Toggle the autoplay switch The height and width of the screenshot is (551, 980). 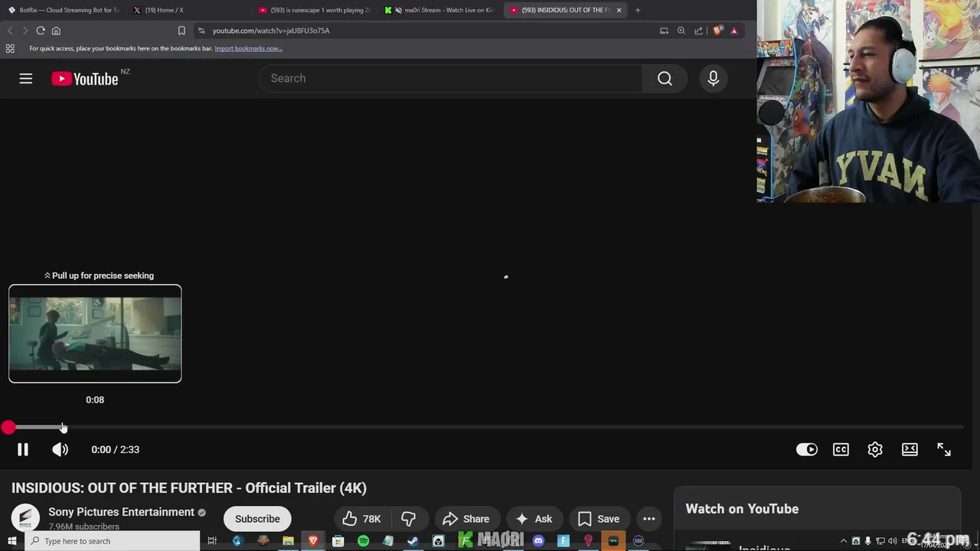coord(807,449)
